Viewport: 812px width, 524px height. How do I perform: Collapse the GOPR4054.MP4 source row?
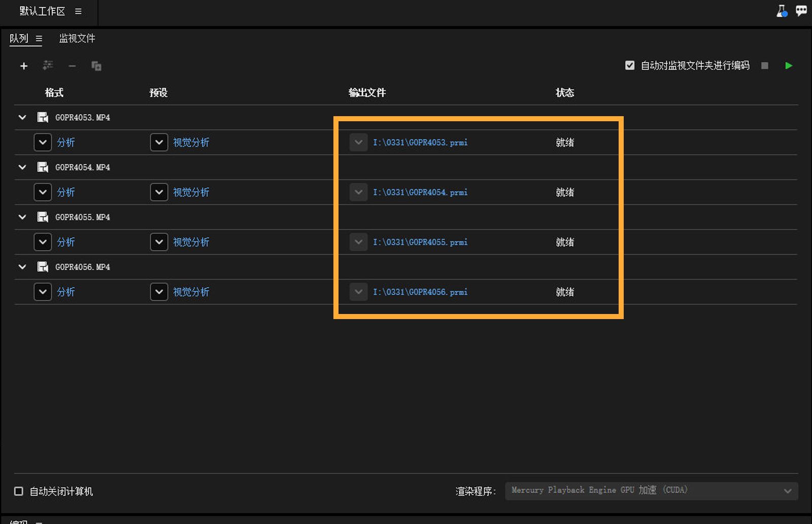tap(22, 167)
